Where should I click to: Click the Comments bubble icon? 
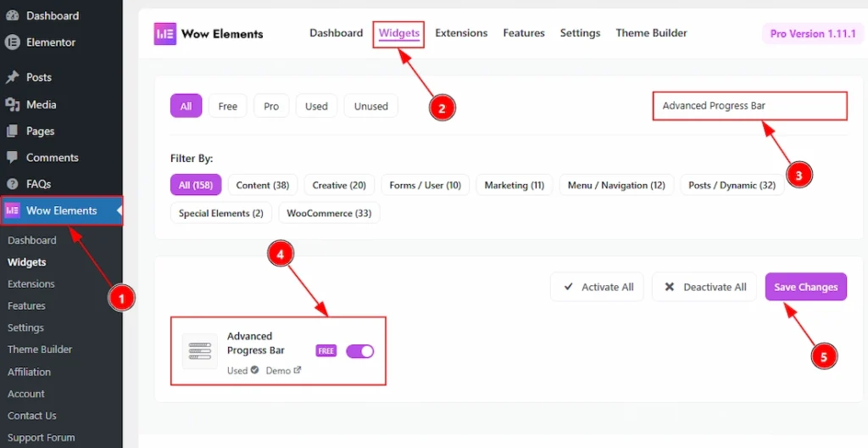click(x=12, y=158)
